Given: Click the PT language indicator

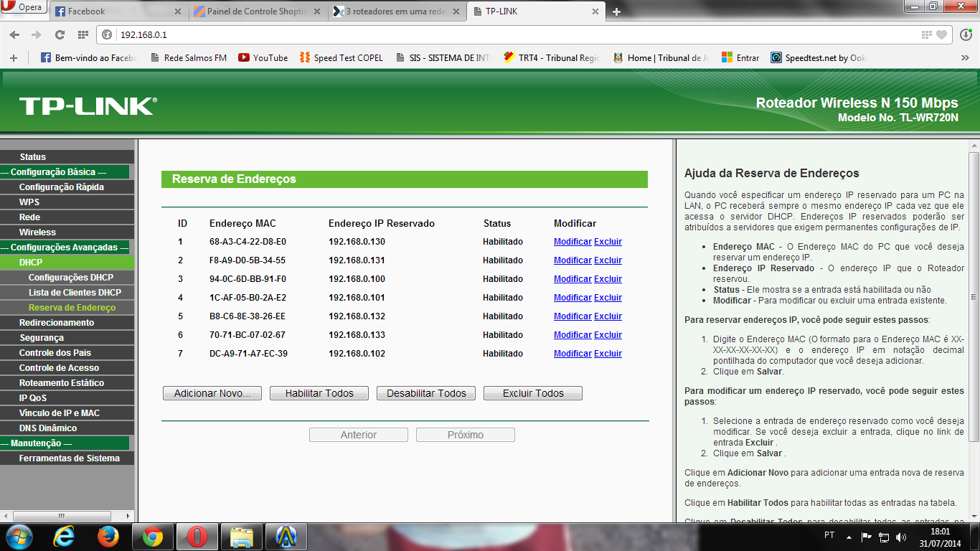Looking at the screenshot, I should (x=829, y=536).
